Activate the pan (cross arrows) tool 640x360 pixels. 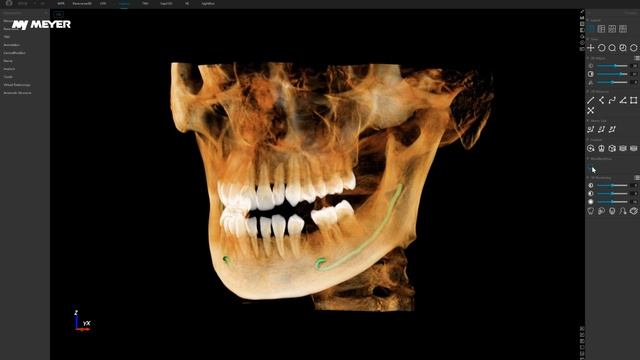591,48
